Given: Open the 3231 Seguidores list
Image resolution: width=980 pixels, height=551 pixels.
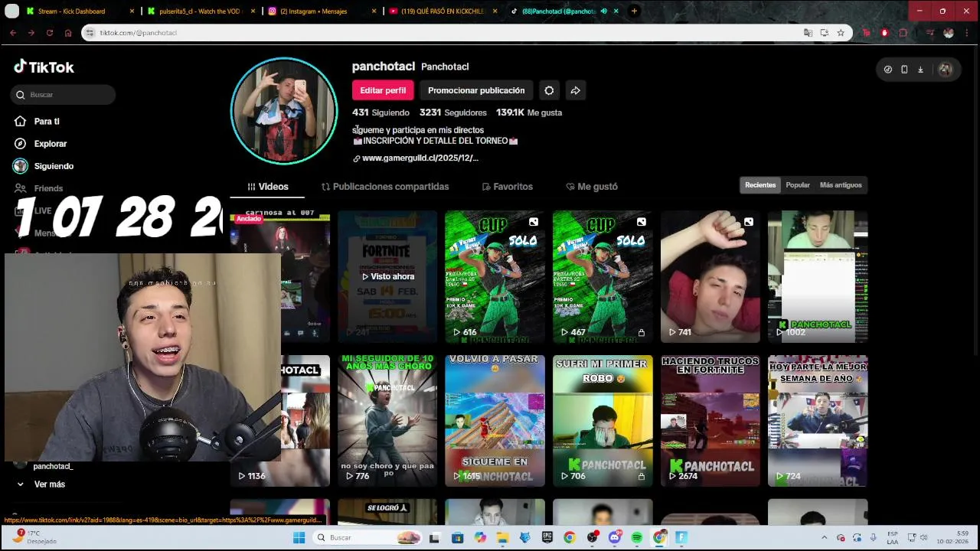Looking at the screenshot, I should point(452,112).
